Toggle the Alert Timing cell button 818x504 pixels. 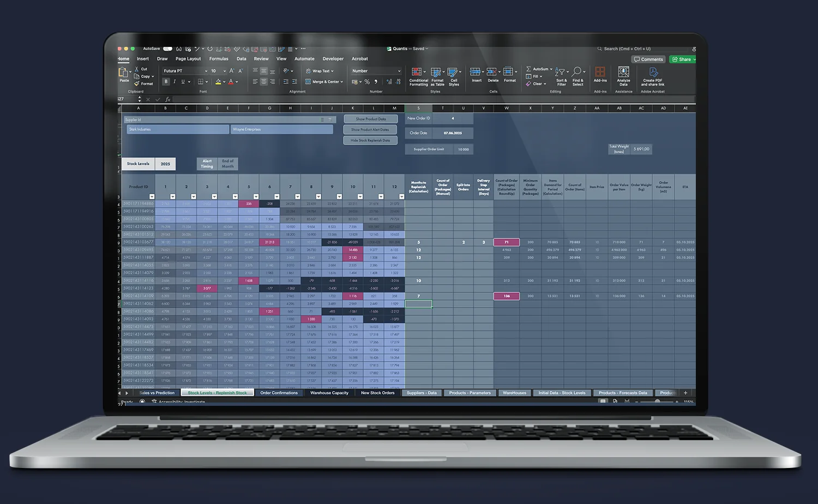(207, 164)
